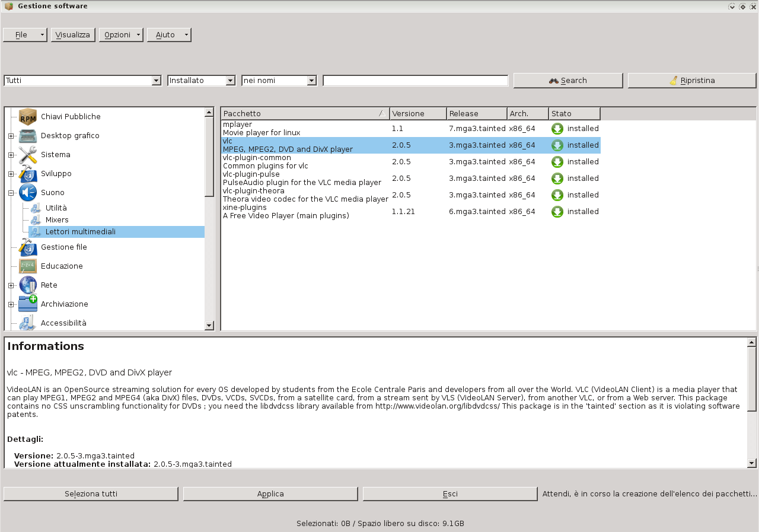Click the Archiviazione folder icon

(27, 304)
